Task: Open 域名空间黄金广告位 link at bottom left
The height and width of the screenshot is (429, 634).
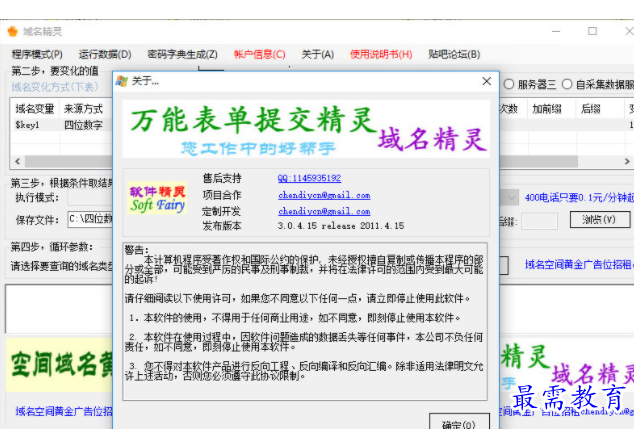Action: pos(64,411)
